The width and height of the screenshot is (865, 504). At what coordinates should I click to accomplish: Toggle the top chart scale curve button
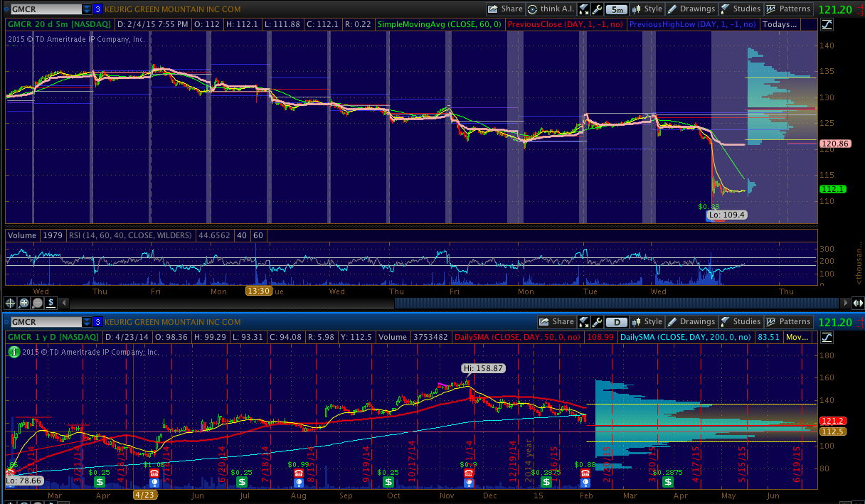tap(827, 25)
